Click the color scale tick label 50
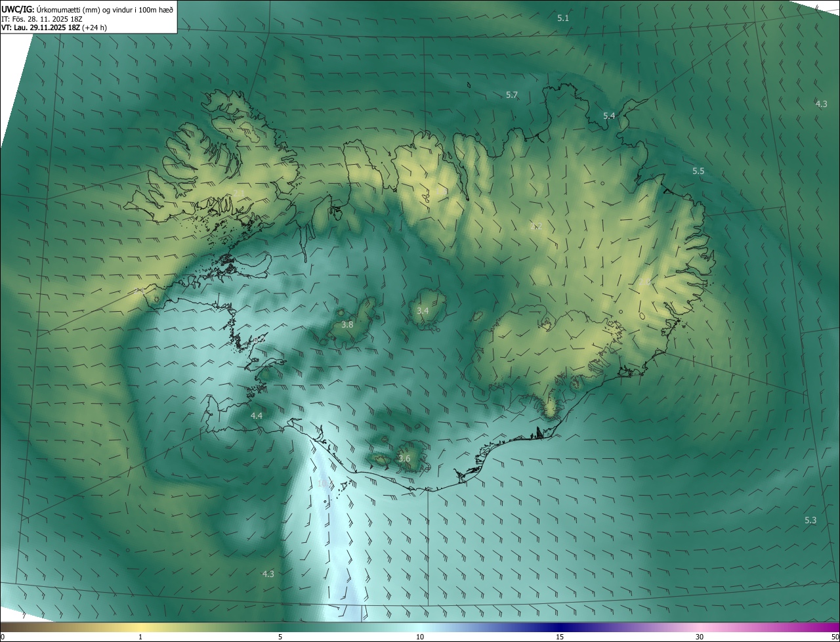 (x=835, y=637)
